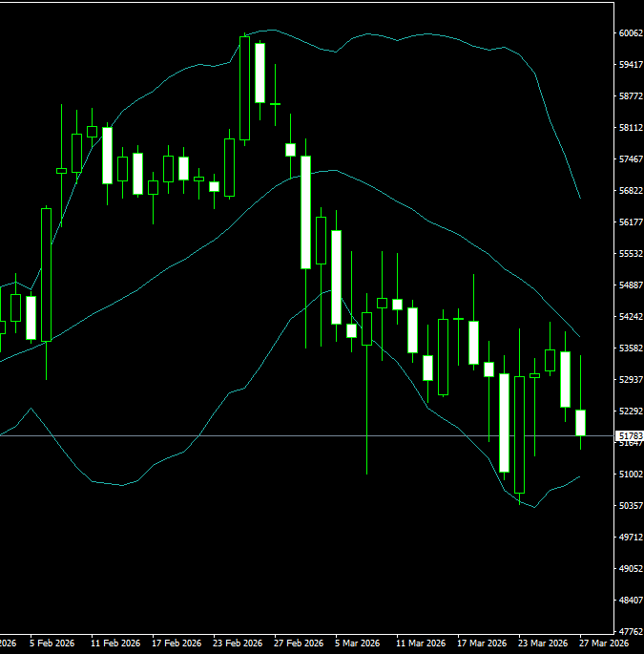Select the 11 Mar 2026 date label
The image size is (644, 654).
click(421, 644)
